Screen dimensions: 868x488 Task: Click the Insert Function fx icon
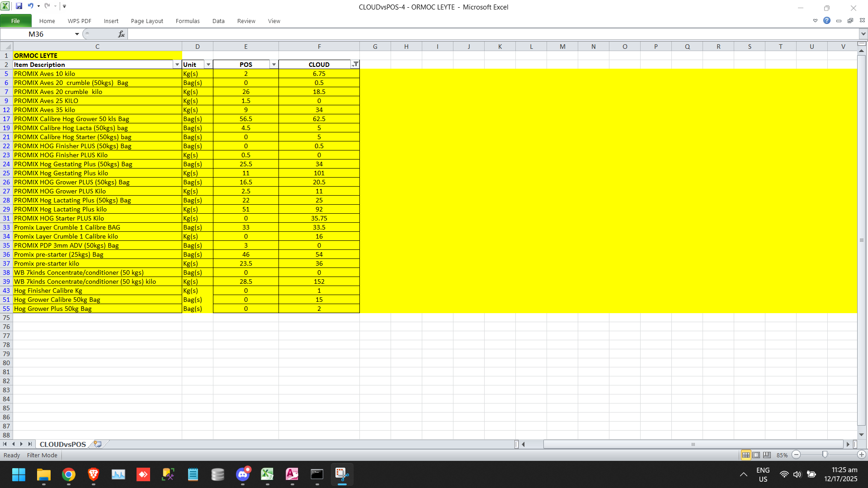(121, 34)
